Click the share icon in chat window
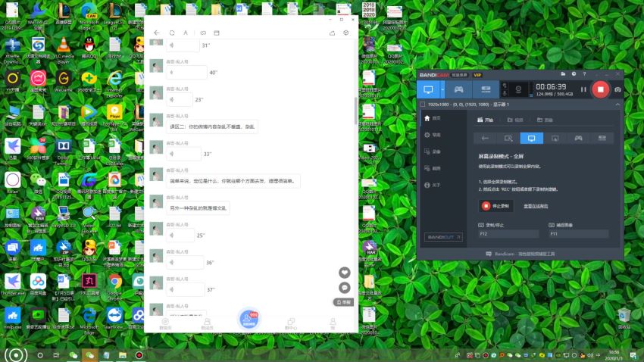 click(x=332, y=33)
